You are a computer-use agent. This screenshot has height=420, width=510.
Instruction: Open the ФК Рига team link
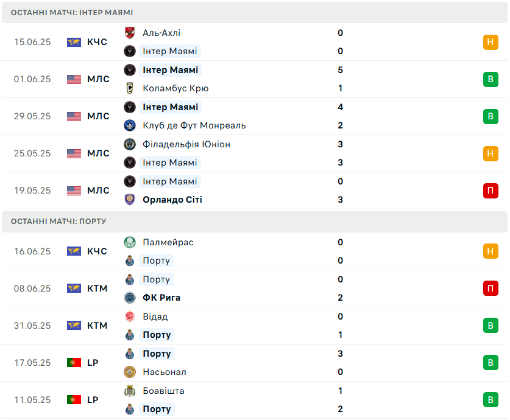(161, 298)
